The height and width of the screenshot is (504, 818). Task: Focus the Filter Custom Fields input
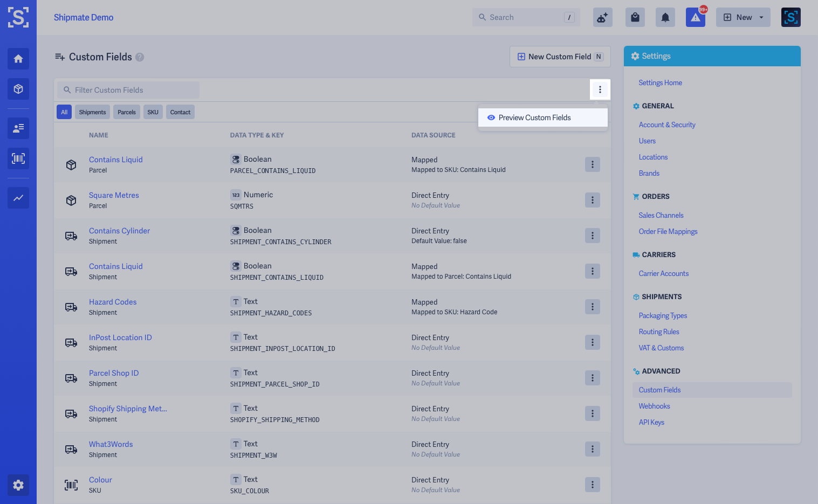[x=128, y=90]
